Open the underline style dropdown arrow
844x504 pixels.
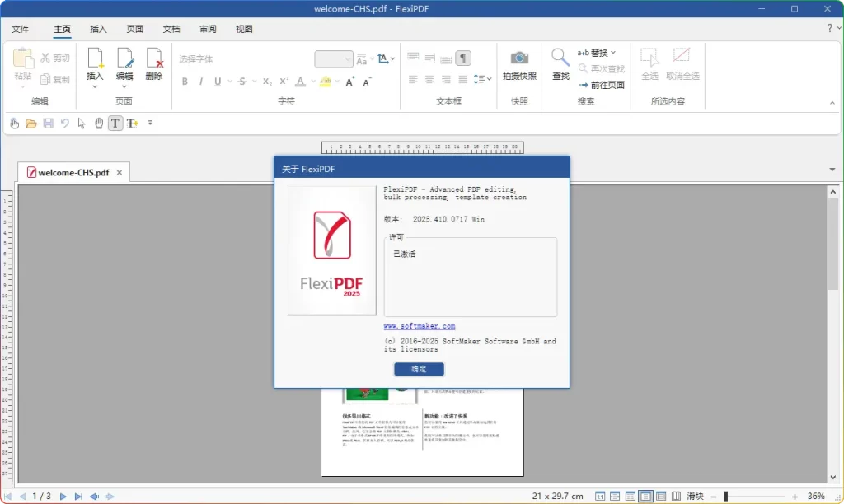230,82
